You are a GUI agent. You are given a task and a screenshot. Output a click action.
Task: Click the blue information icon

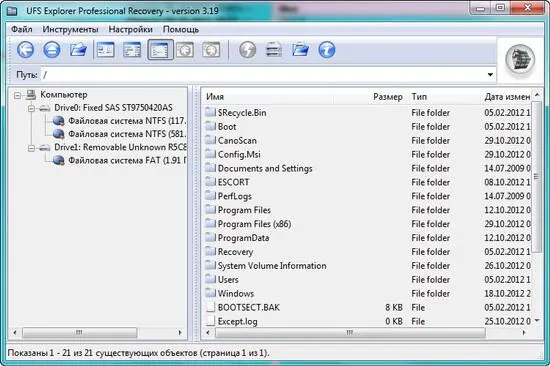pos(327,49)
